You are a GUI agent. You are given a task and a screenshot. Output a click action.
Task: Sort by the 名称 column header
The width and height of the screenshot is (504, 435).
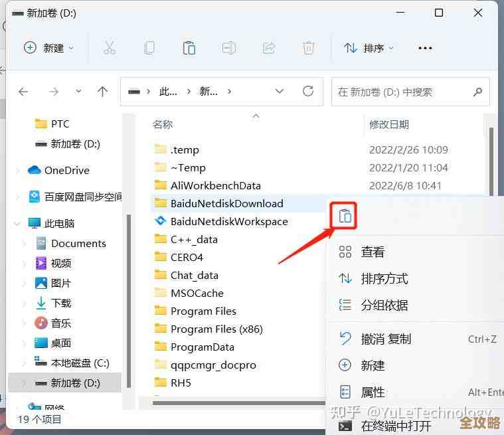162,124
